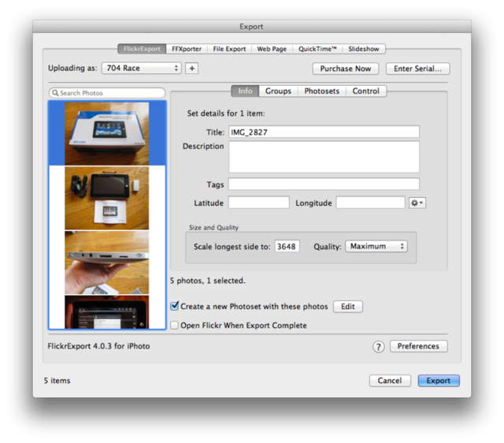Select the Photosets tab

pyautogui.click(x=322, y=91)
